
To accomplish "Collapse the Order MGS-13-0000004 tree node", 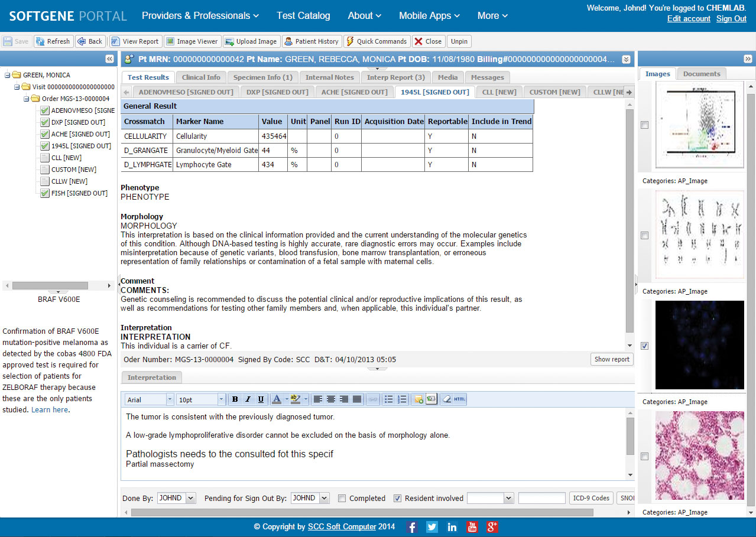I will [27, 99].
